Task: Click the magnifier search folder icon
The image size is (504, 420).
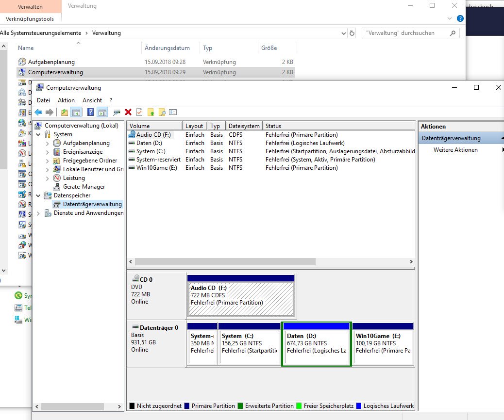Action: 162,112
